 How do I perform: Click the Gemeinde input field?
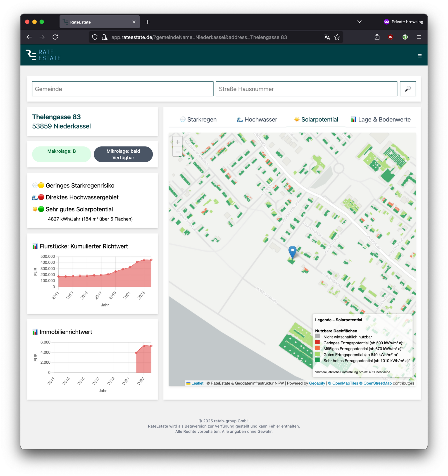coord(123,89)
